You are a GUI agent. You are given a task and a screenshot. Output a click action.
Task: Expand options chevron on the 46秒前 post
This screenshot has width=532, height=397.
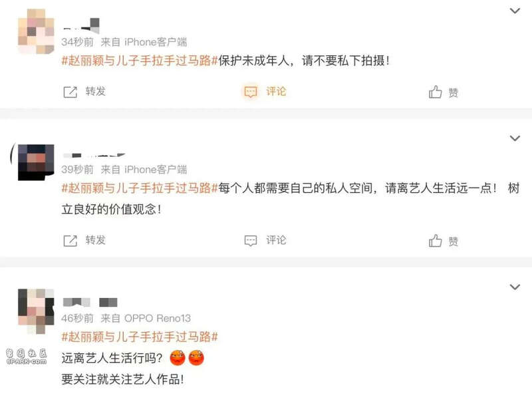click(x=515, y=287)
